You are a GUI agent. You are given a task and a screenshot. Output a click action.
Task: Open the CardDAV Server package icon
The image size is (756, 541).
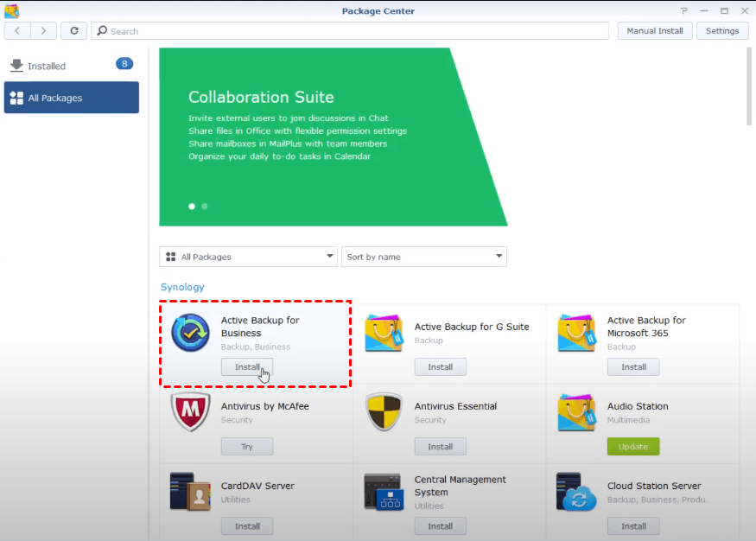click(190, 492)
